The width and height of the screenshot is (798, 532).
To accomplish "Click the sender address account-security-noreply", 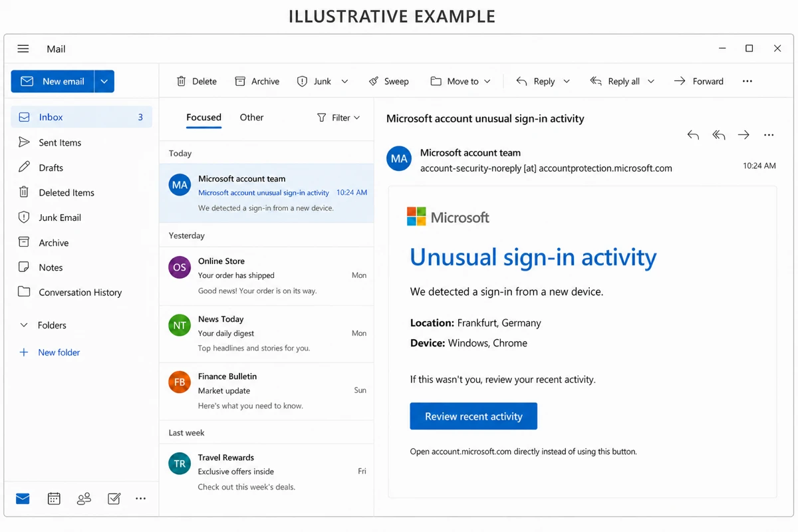I will click(546, 168).
